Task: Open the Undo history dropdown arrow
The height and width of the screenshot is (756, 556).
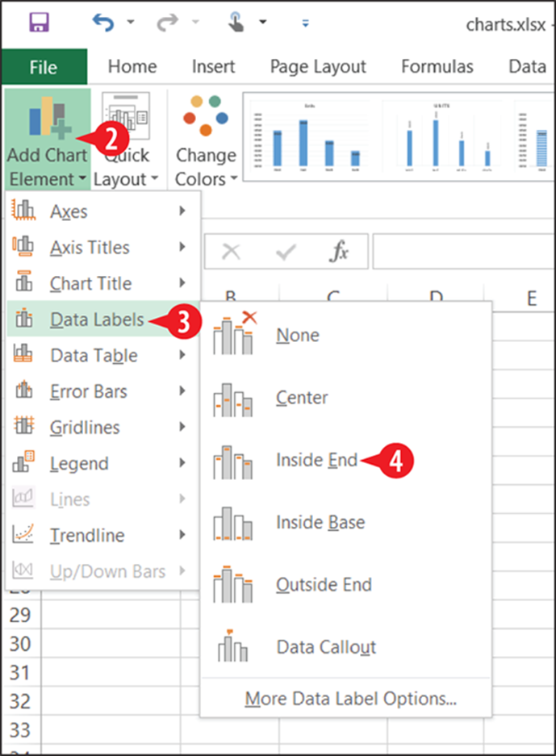Action: [x=131, y=22]
